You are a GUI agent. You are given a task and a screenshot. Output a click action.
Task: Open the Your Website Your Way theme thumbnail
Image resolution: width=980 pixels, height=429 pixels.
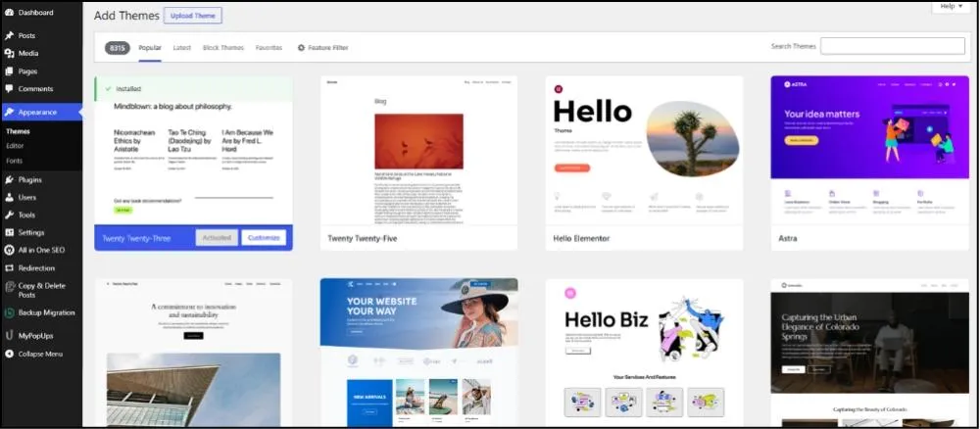click(x=418, y=353)
